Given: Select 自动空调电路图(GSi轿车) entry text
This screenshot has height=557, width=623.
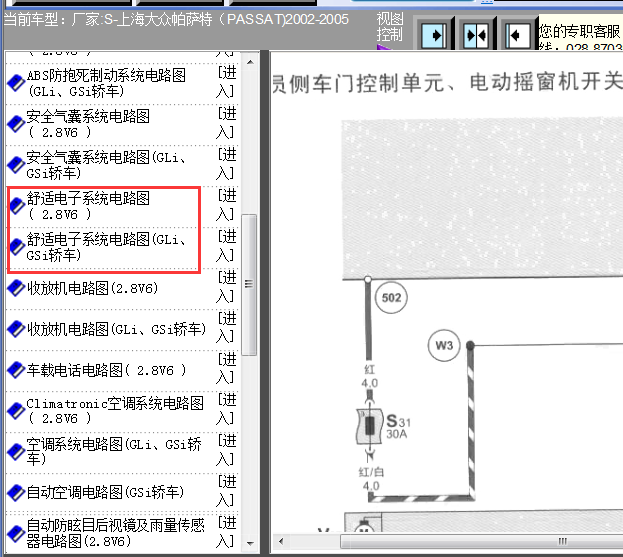Looking at the screenshot, I should click(x=105, y=493).
